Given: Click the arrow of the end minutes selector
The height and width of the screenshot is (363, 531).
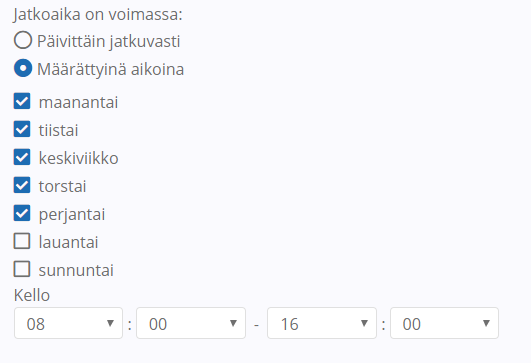Looking at the screenshot, I should point(486,323).
